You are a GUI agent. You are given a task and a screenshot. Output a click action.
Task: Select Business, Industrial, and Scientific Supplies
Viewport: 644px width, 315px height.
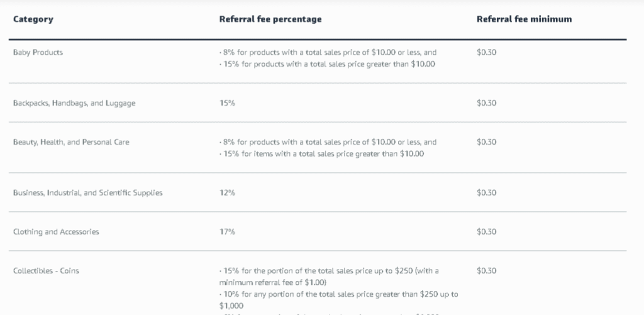[87, 193]
